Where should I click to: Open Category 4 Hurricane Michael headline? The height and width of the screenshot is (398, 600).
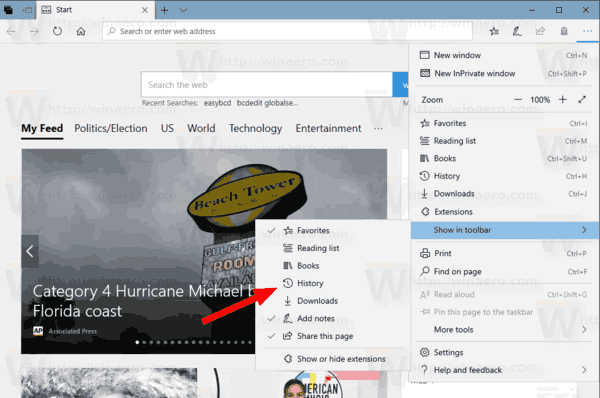point(143,301)
